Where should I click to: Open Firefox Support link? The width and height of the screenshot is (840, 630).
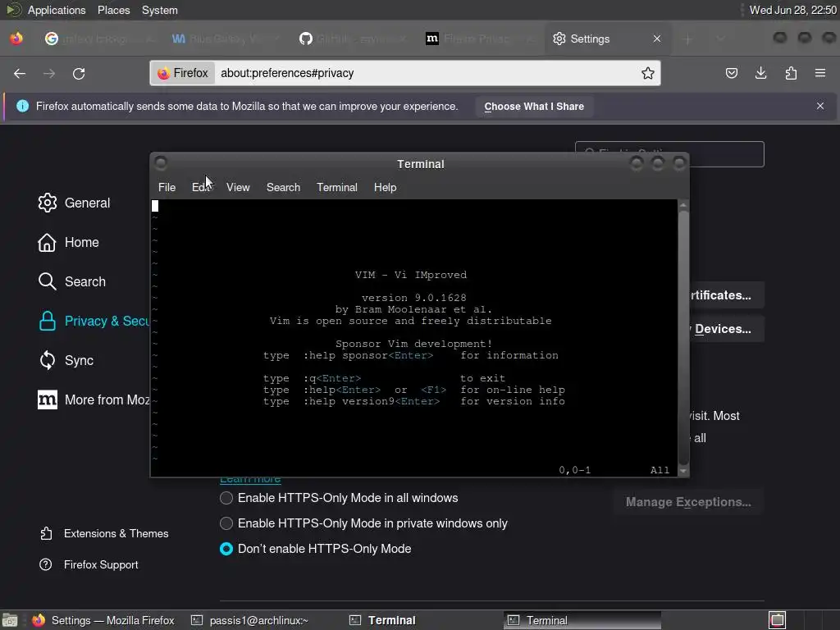(x=89, y=564)
